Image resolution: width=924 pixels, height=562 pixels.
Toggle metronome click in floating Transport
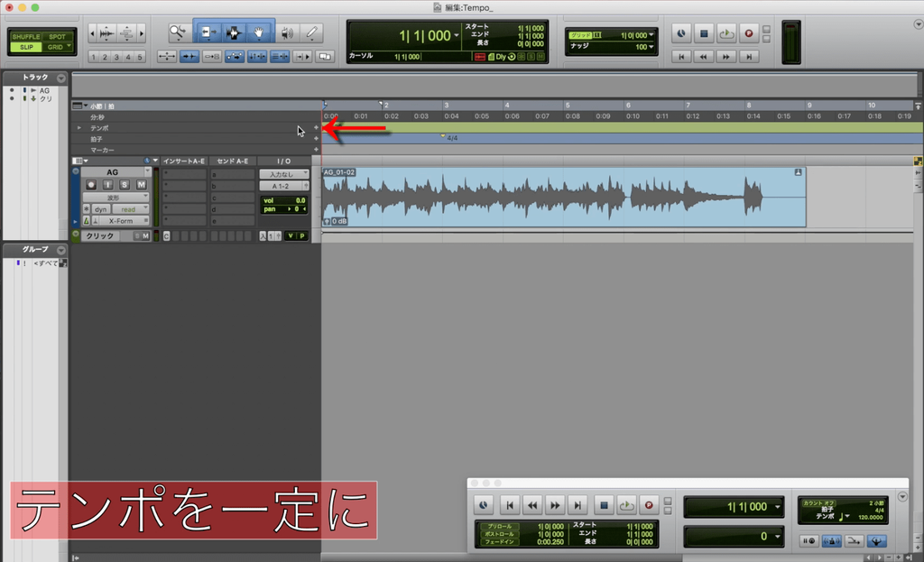[x=831, y=540]
